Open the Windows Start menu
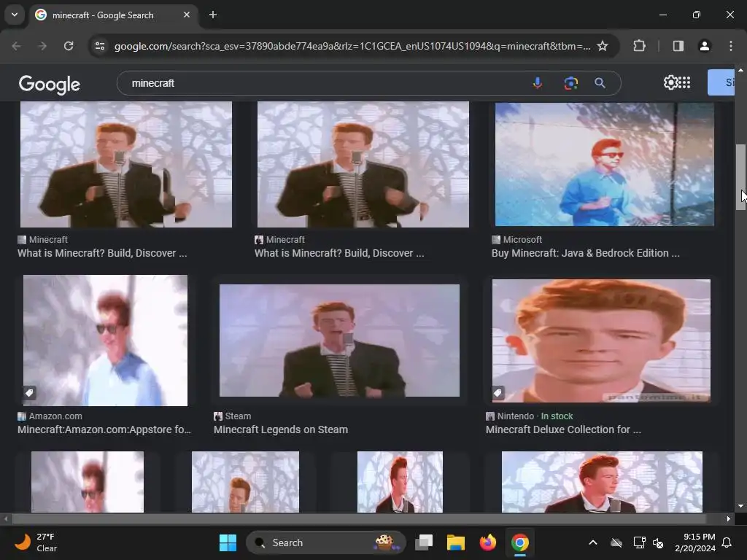 pyautogui.click(x=228, y=542)
